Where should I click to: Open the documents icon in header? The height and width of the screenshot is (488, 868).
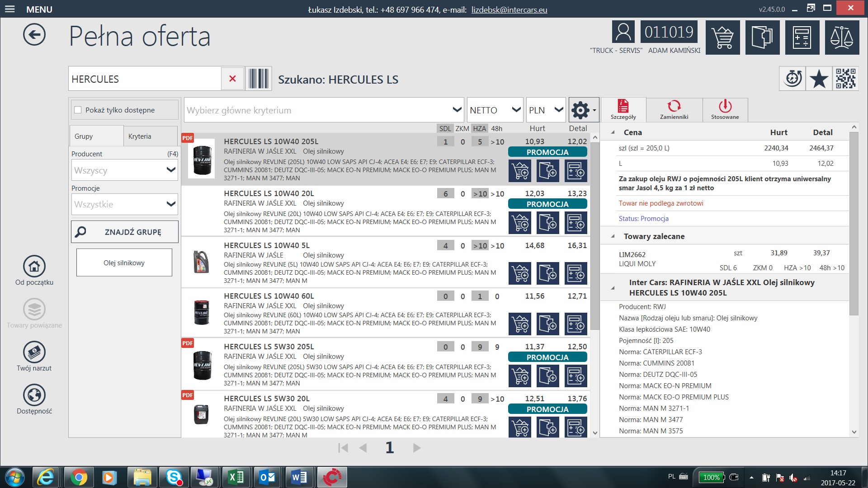[x=762, y=38]
